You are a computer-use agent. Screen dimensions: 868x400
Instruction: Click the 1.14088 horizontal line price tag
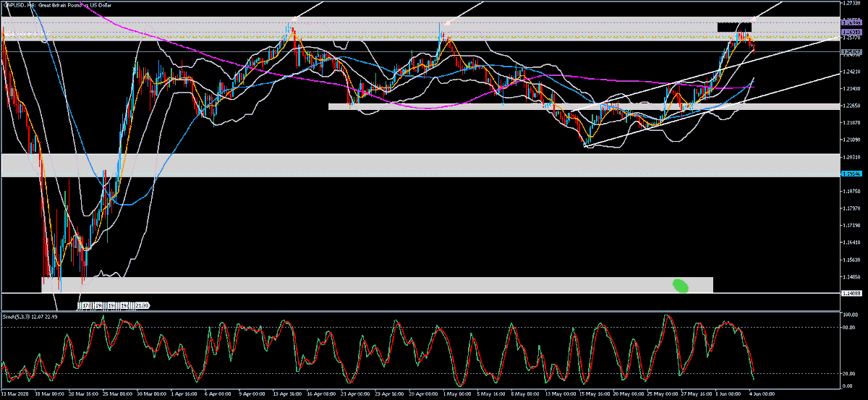(x=851, y=293)
